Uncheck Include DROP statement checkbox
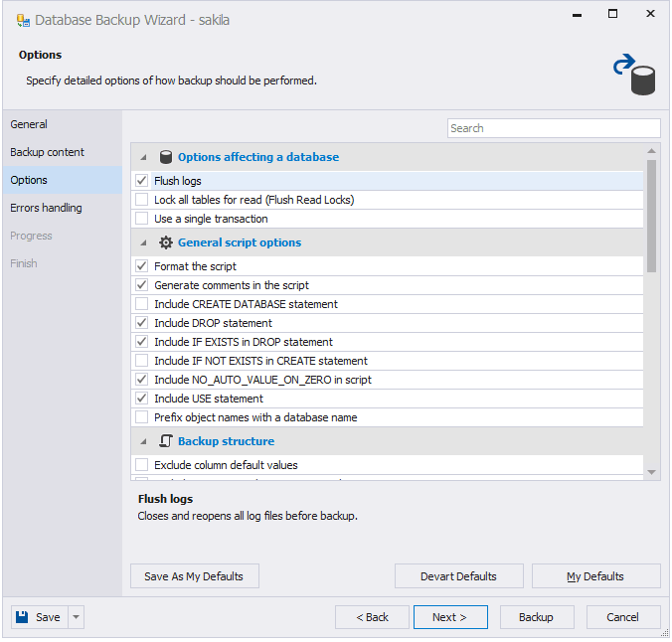Viewport: 672px width, 642px height. pos(142,323)
